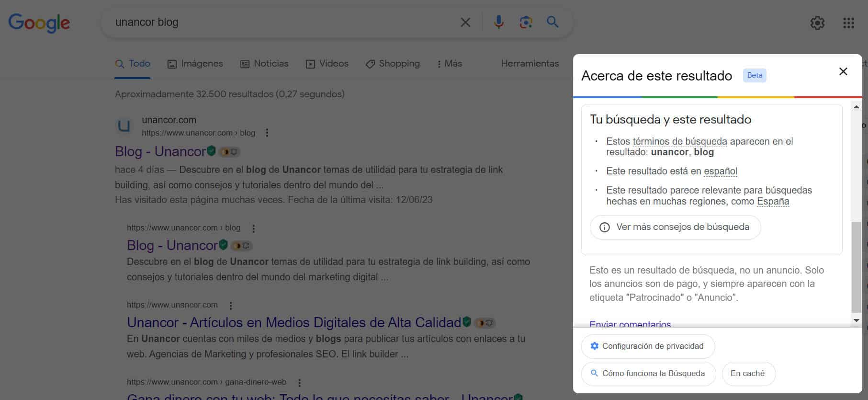868x400 pixels.
Task: Open the three-dot menu beside unancor.com › blog top result
Action: [x=267, y=133]
